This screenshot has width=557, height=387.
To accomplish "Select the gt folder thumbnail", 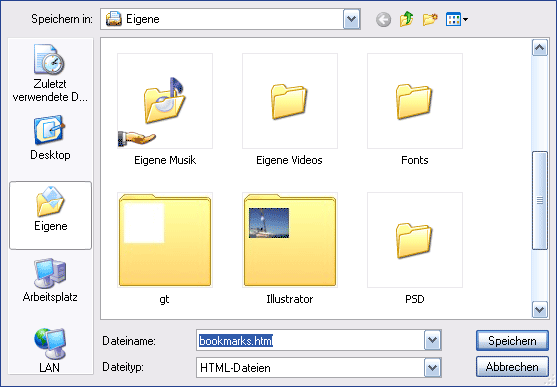I will (x=165, y=240).
